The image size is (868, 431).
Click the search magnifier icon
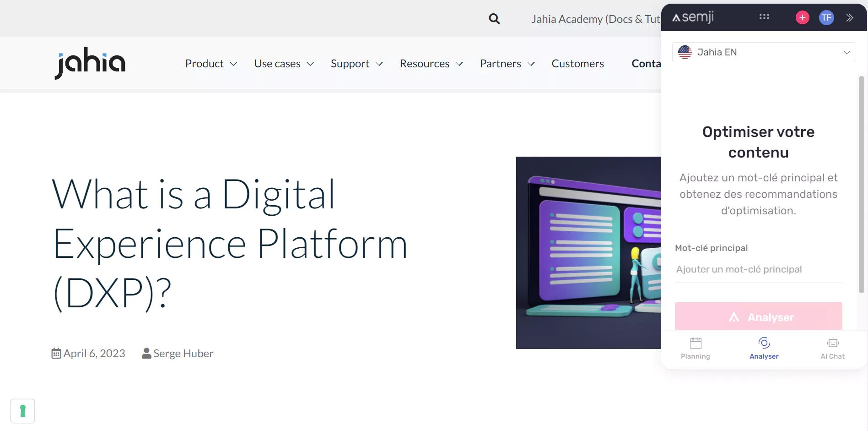point(494,19)
